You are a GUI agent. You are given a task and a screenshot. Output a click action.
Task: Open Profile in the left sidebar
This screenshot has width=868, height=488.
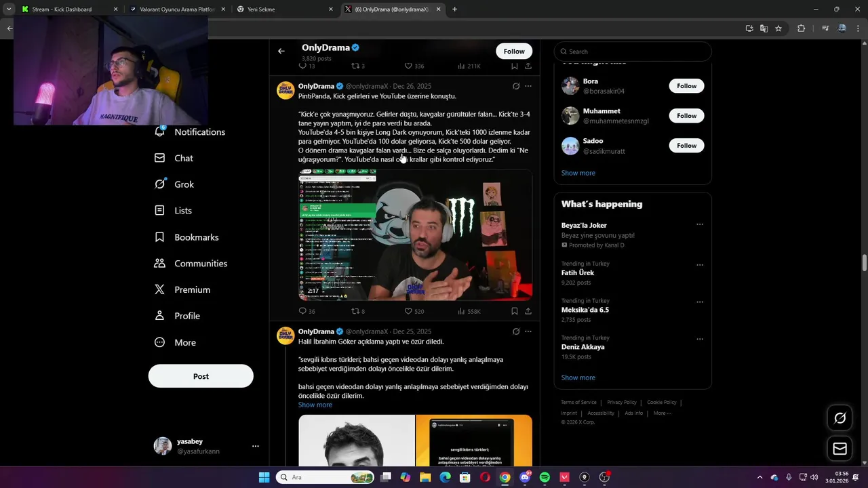tap(178, 316)
